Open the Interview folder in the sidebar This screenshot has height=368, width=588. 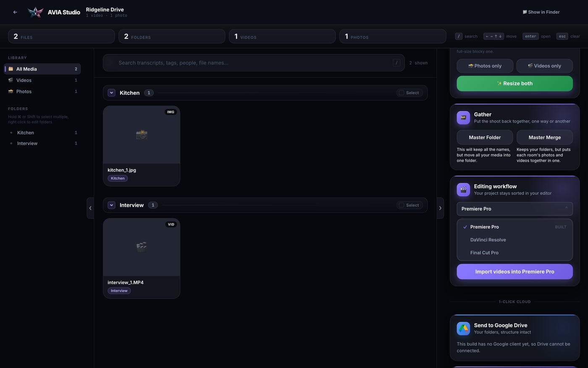42,143
